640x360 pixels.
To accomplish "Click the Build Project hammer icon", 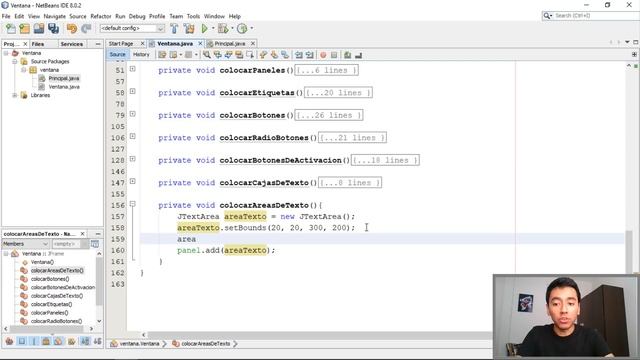I will pos(174,29).
